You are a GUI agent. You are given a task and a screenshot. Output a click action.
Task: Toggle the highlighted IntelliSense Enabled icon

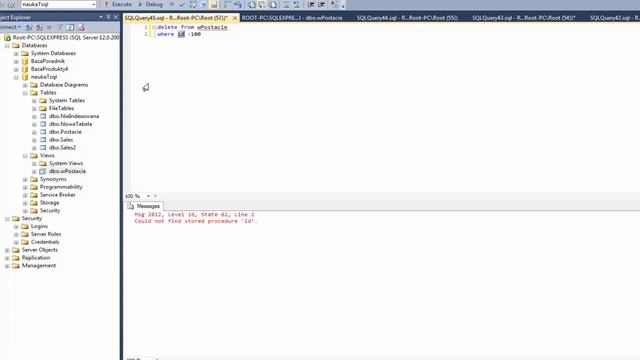pos(214,4)
